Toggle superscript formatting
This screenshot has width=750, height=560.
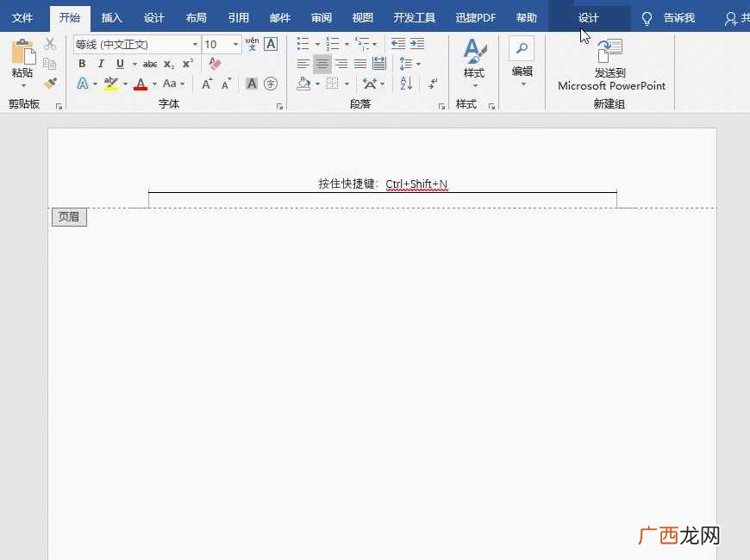click(x=188, y=63)
